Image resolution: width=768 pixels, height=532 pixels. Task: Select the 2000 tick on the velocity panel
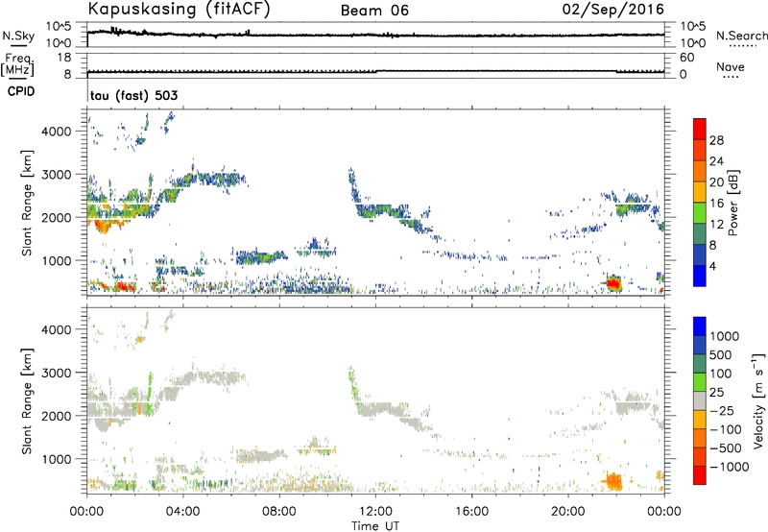(57, 416)
